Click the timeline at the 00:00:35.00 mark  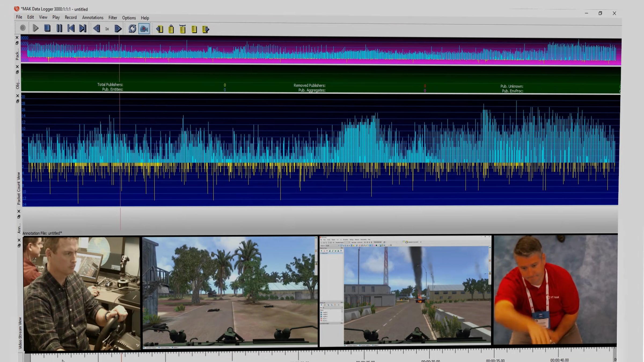coord(494,354)
